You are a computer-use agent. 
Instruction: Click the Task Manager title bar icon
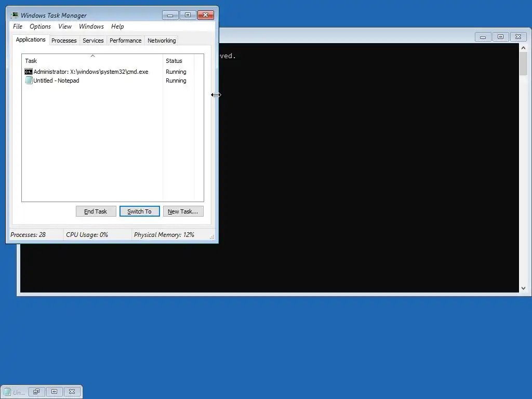pyautogui.click(x=14, y=15)
